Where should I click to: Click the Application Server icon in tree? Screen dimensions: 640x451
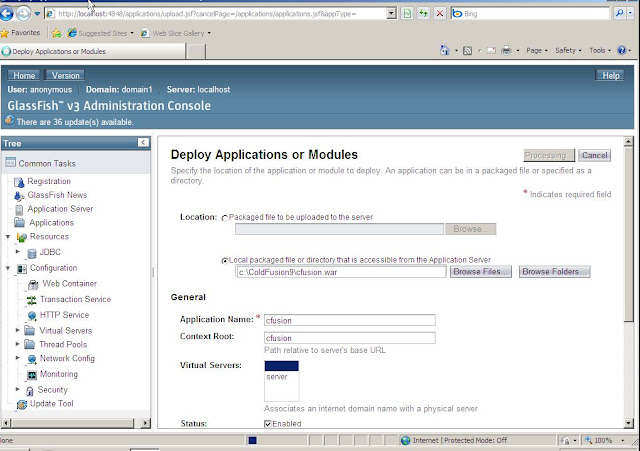(19, 210)
